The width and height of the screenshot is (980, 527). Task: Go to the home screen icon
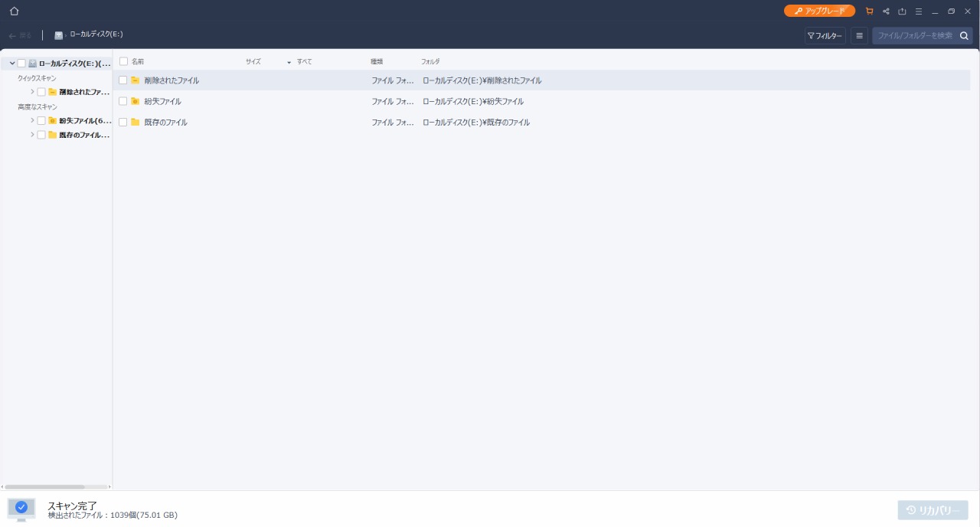tap(14, 11)
